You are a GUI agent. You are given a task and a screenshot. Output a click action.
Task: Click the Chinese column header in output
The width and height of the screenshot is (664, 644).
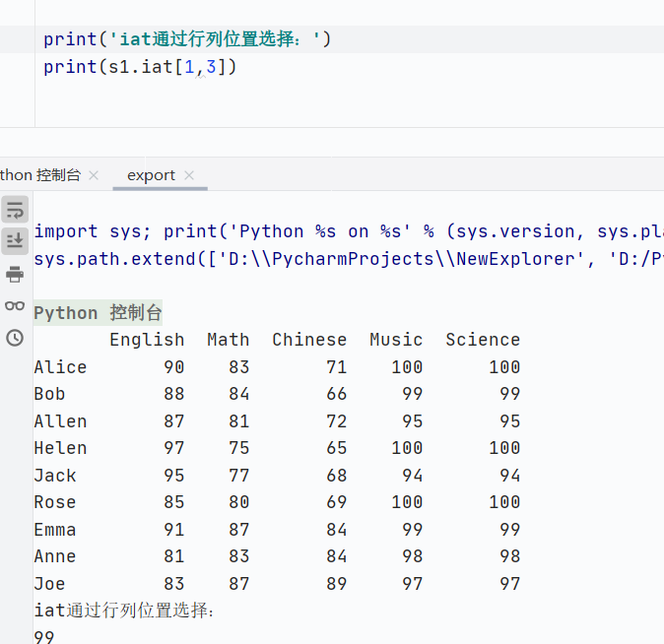tap(309, 340)
